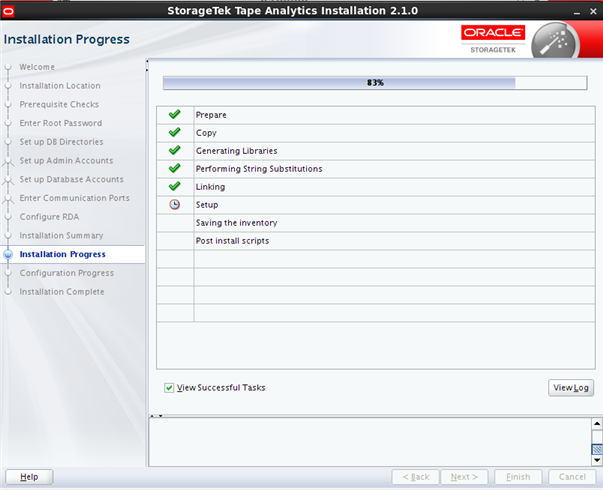Viewport: 603px width, 490px height.
Task: Click the green checkmark beside Copy
Action: coord(175,132)
